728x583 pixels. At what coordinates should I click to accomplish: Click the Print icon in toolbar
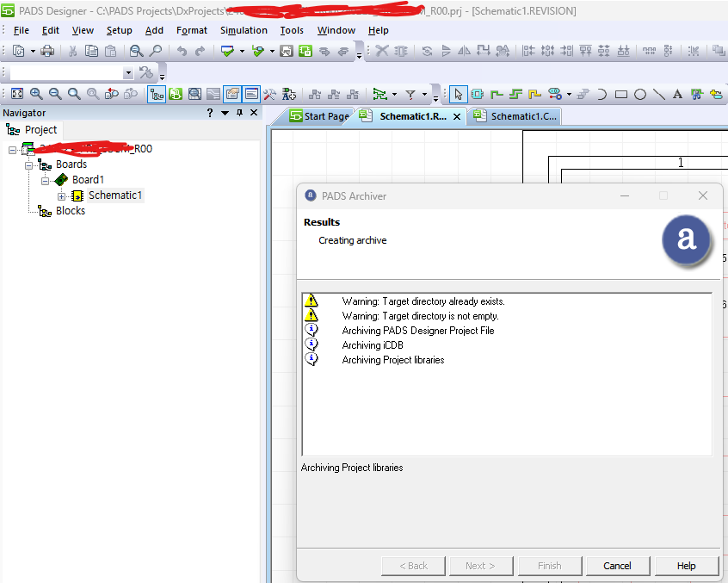(47, 52)
